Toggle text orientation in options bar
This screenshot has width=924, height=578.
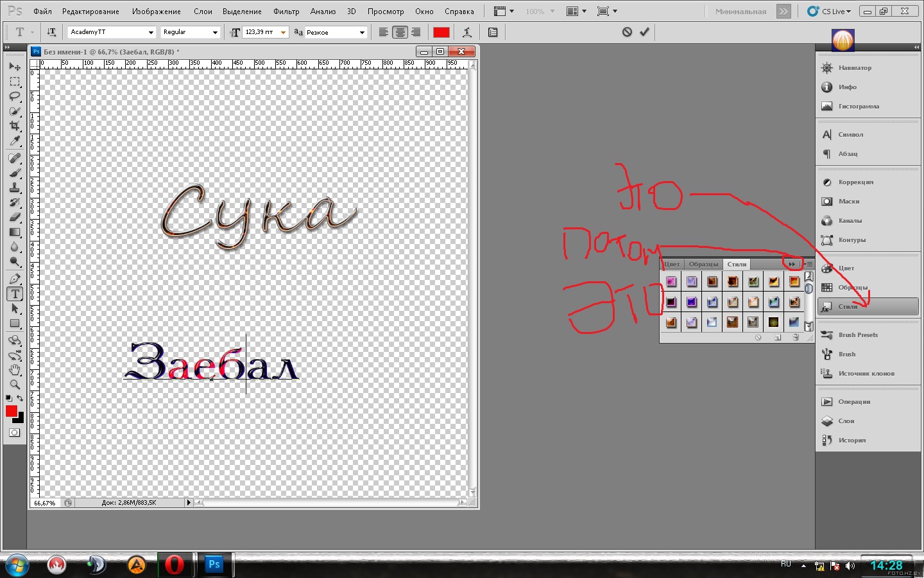pos(51,31)
